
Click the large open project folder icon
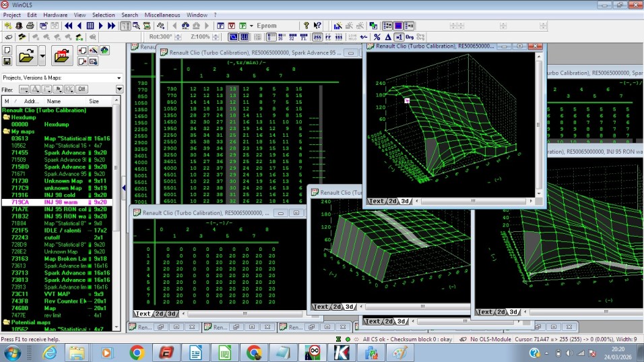point(26,55)
